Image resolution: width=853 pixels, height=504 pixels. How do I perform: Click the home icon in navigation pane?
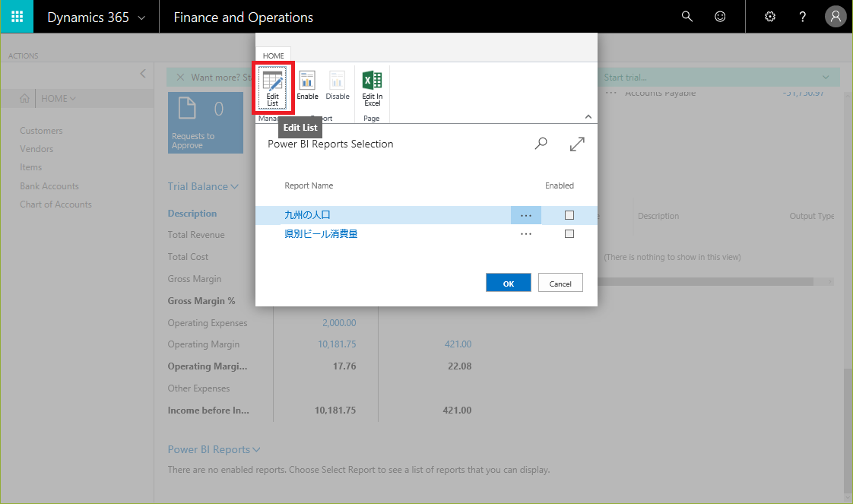pyautogui.click(x=24, y=98)
